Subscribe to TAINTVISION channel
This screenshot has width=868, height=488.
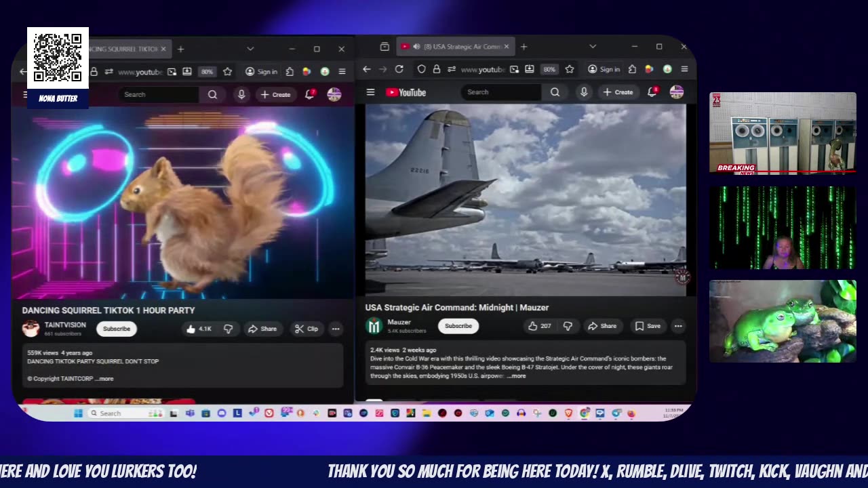pos(116,329)
